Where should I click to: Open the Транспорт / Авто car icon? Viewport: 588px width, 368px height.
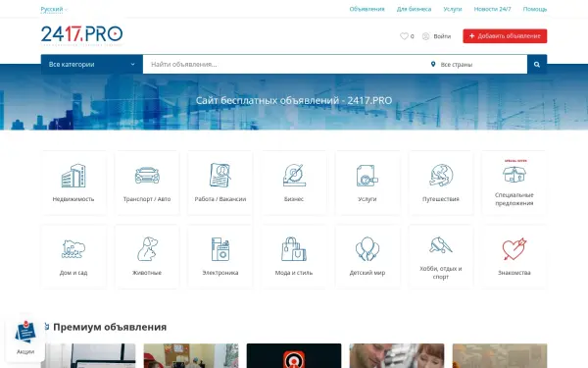point(147,176)
